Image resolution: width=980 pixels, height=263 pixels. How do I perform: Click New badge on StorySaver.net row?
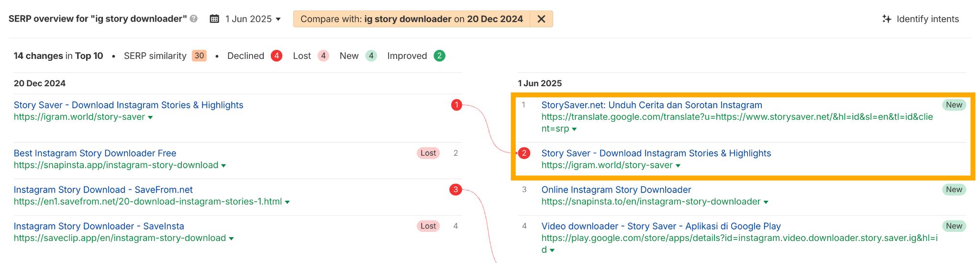point(954,105)
